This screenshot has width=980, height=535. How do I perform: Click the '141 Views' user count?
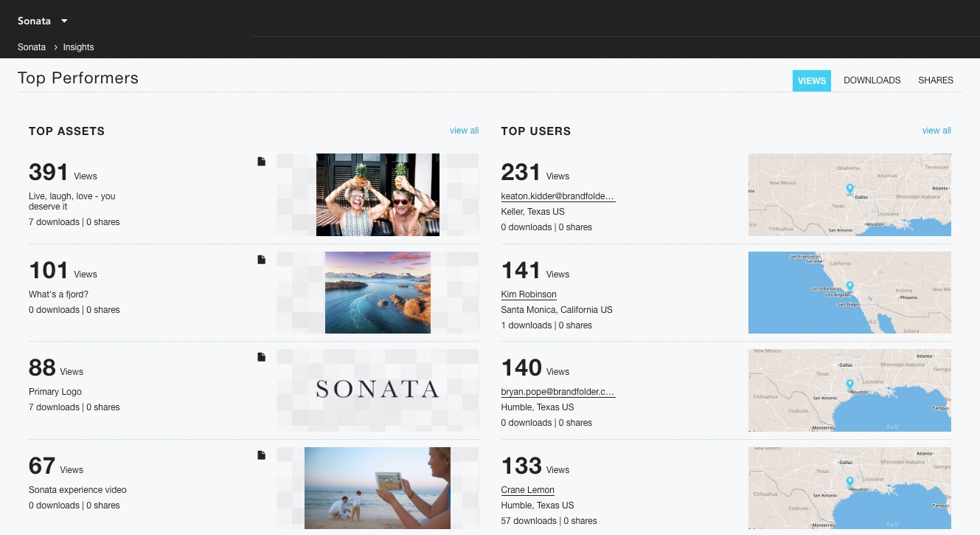click(x=535, y=270)
